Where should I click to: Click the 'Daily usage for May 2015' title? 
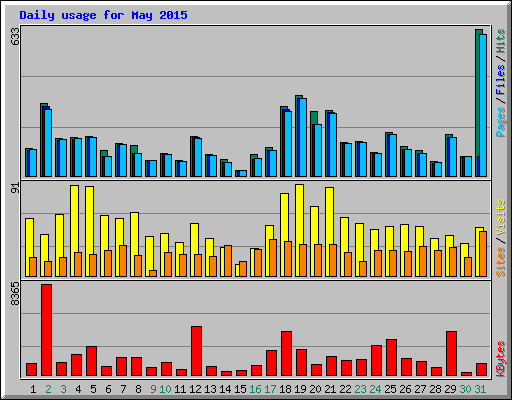point(103,15)
